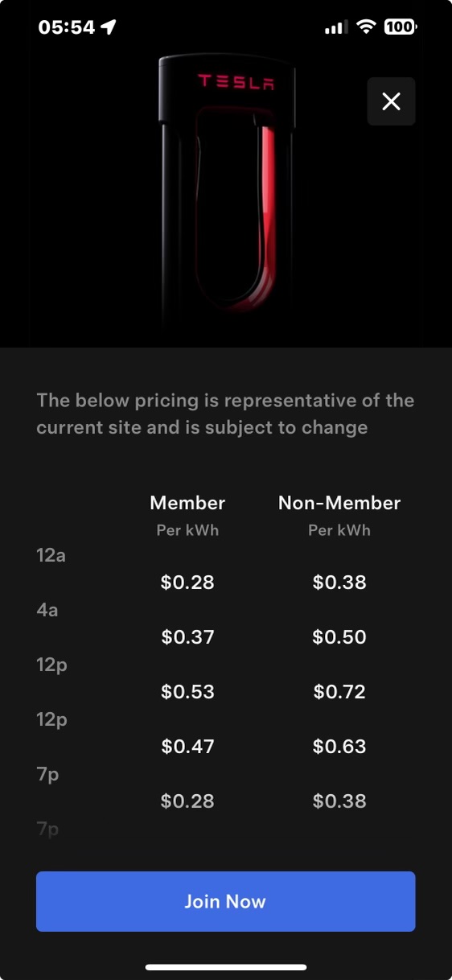The image size is (452, 980).
Task: Tap the $0.47 member price
Action: pyautogui.click(x=187, y=747)
